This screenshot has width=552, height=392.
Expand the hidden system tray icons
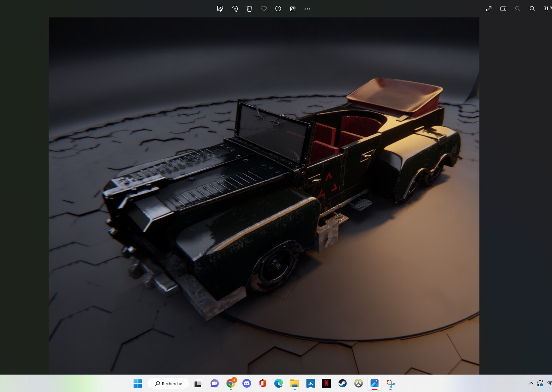point(531,383)
